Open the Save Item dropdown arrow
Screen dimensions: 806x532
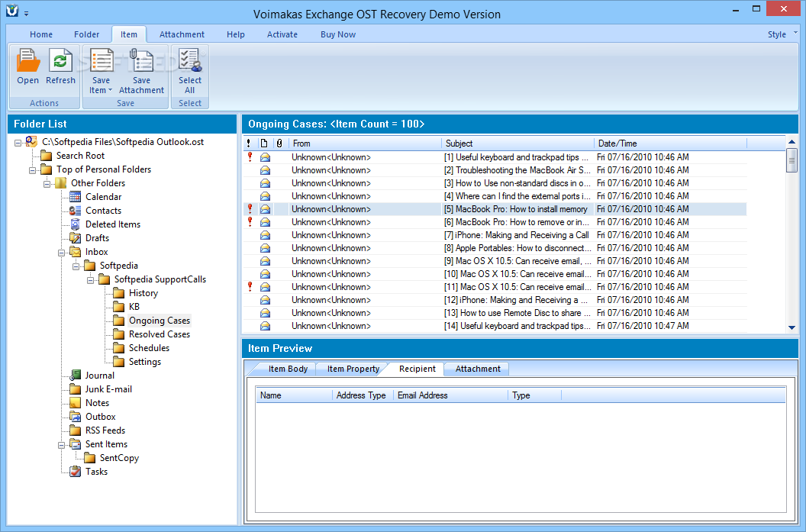[110, 91]
